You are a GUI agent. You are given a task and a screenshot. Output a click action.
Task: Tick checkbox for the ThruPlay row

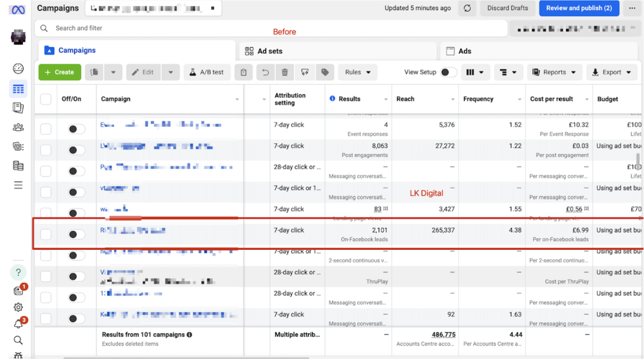point(46,276)
